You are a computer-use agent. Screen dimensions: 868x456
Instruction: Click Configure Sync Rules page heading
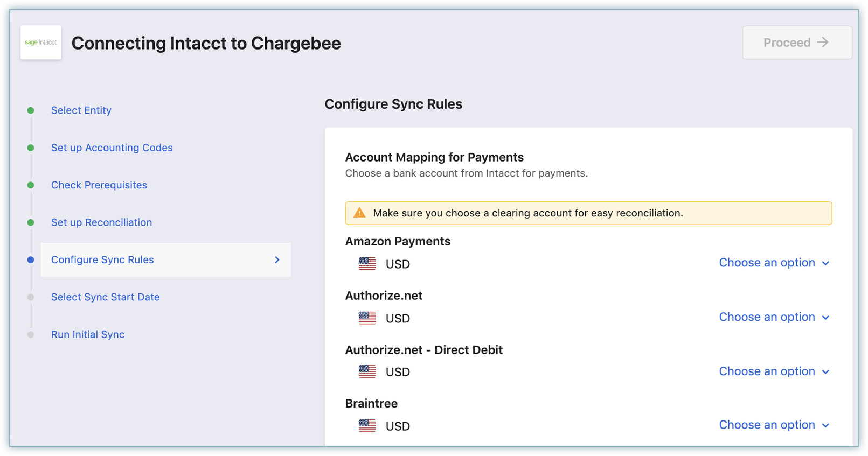(393, 104)
